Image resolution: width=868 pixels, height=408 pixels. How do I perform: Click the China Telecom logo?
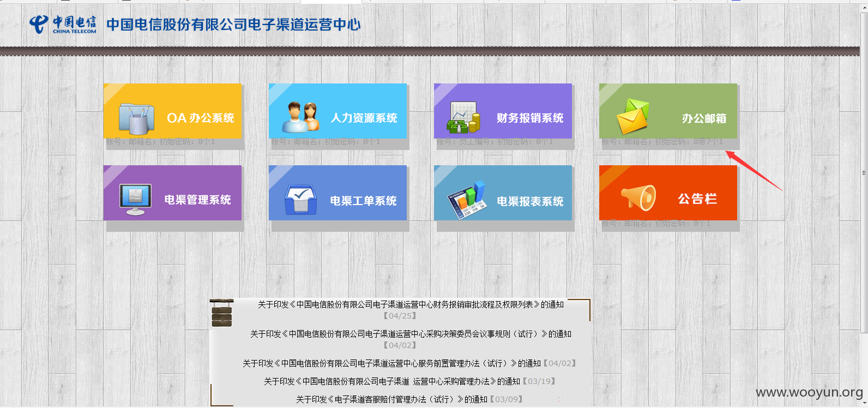tap(63, 24)
